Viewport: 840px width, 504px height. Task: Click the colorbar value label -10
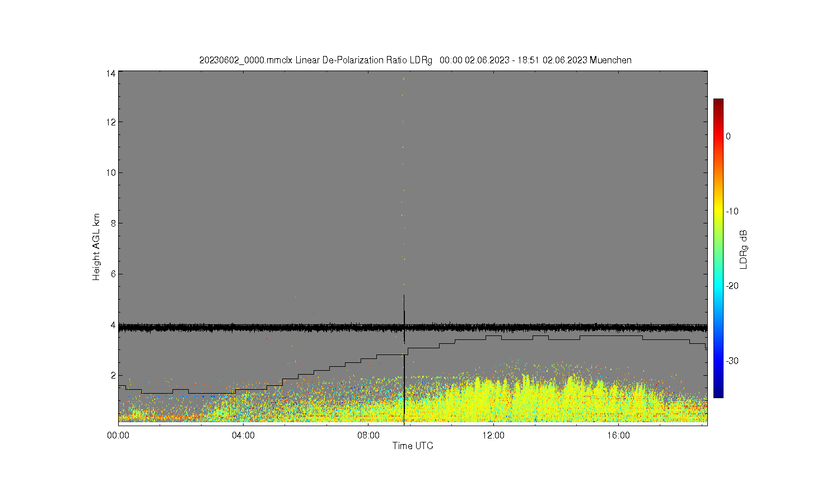point(732,211)
